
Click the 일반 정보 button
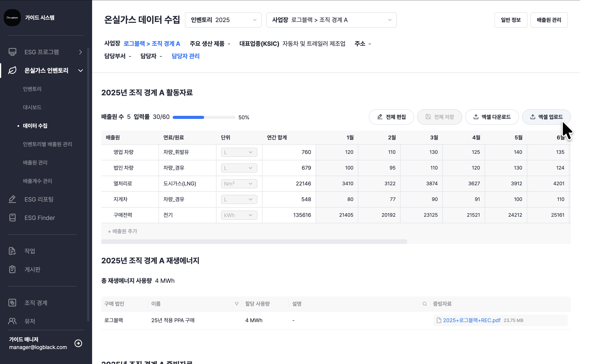click(511, 20)
